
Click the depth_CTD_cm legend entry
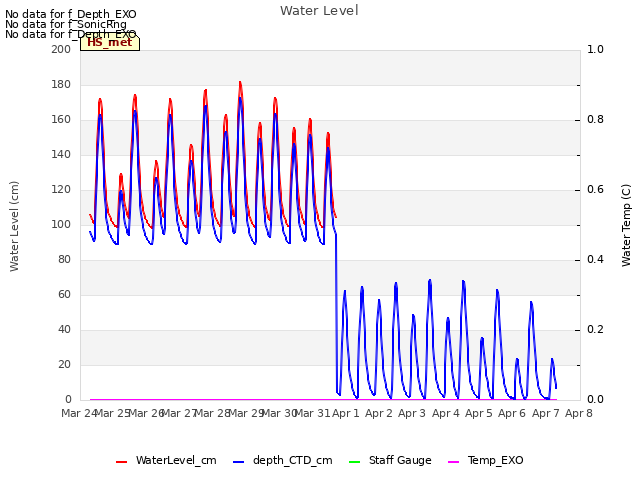pos(283,460)
